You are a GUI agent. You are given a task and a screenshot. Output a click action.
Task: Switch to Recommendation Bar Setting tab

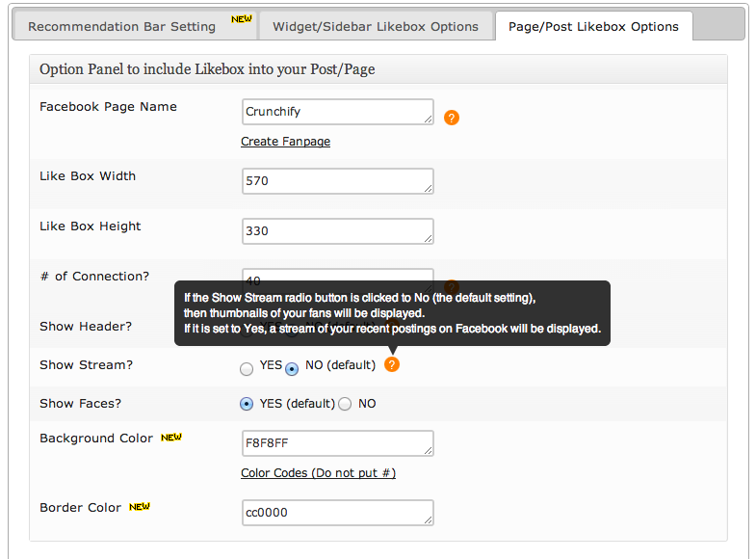[x=135, y=26]
